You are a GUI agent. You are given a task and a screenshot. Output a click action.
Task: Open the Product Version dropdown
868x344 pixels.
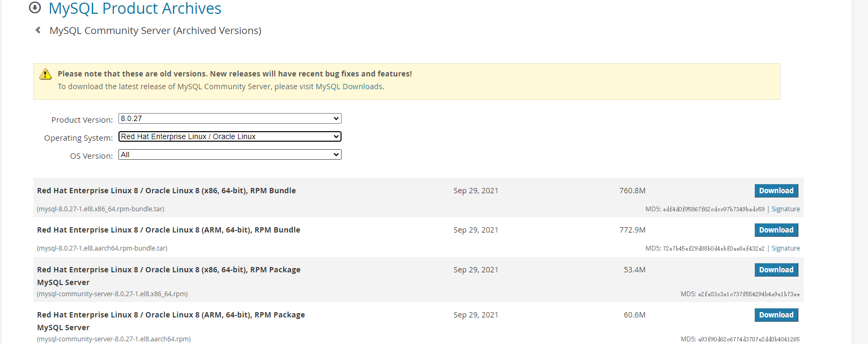pos(229,118)
